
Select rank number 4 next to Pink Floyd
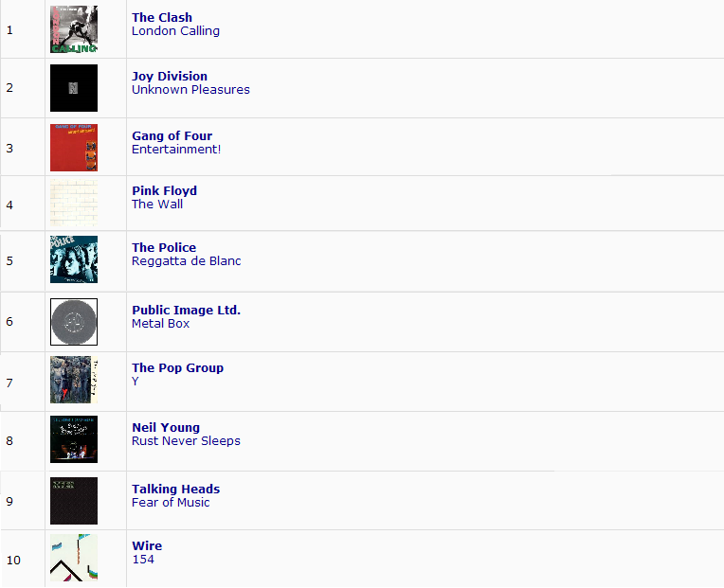tap(9, 205)
